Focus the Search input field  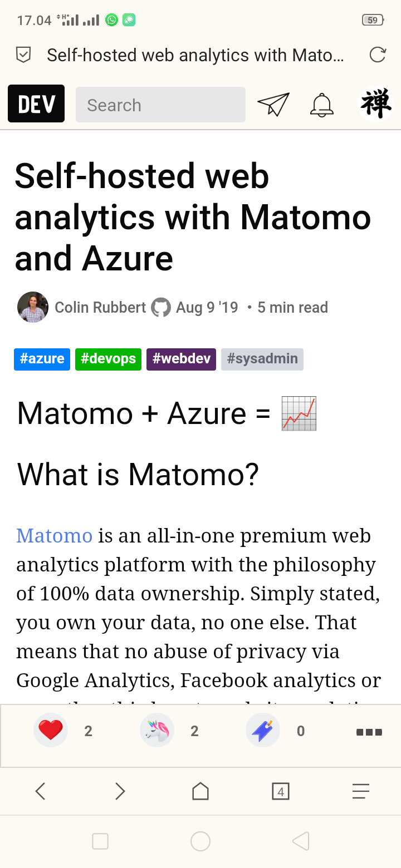coord(160,105)
